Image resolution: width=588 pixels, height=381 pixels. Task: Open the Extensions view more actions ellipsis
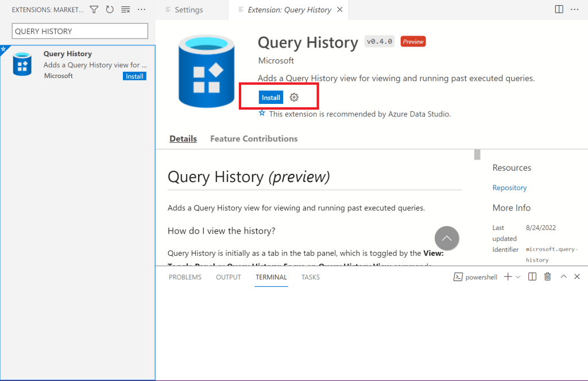tap(142, 10)
